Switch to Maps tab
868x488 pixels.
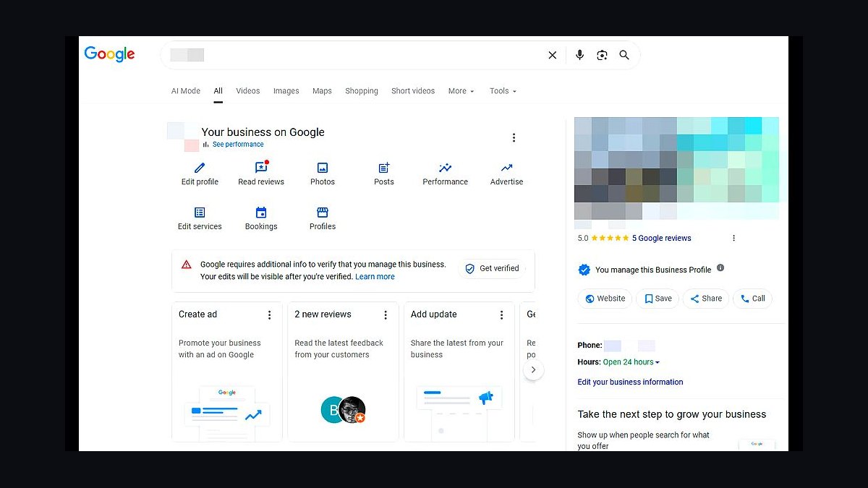tap(322, 91)
